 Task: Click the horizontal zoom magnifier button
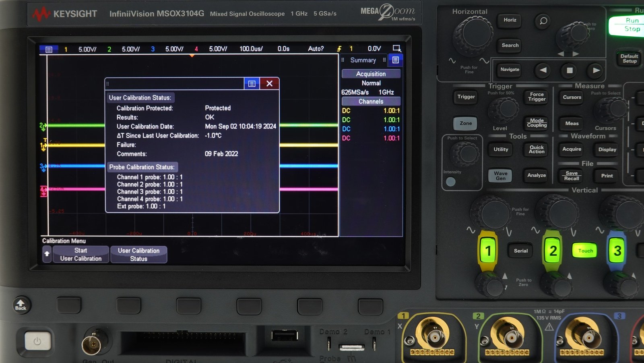543,21
